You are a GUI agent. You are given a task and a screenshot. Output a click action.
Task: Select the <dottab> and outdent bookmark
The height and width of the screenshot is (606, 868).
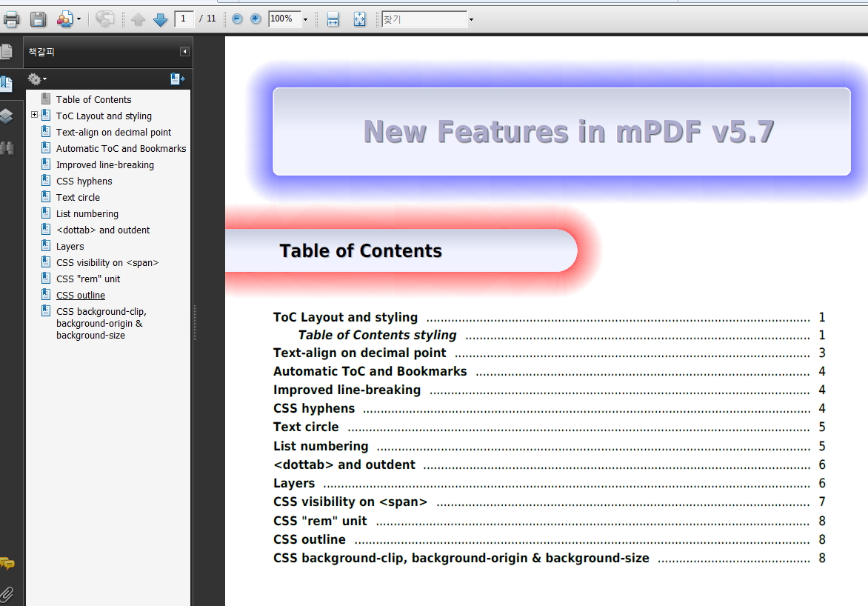(102, 230)
